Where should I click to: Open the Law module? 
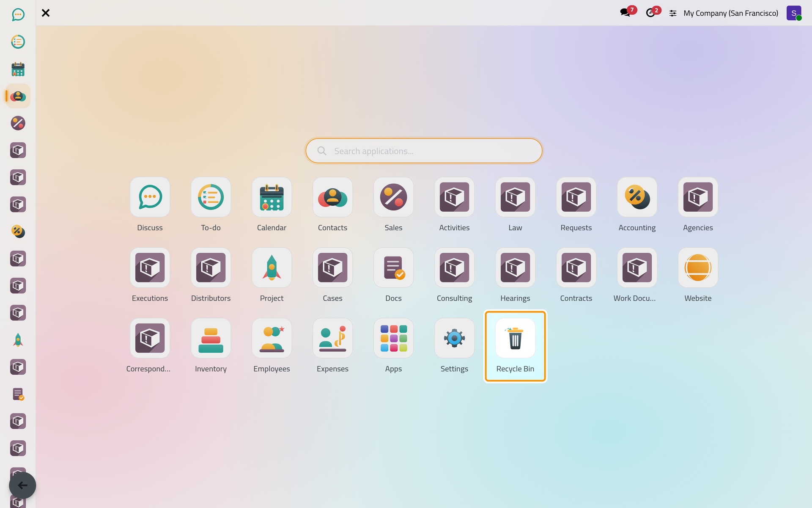[515, 197]
